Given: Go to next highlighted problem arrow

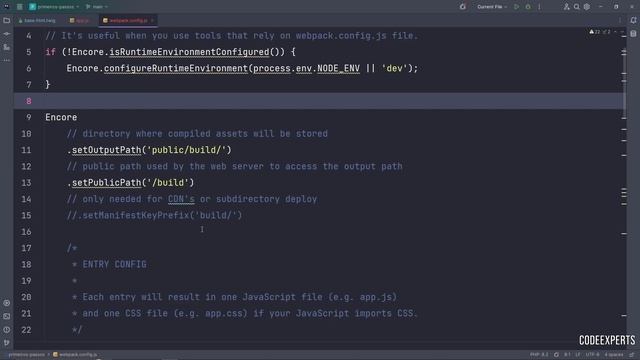Looking at the screenshot, I should tap(622, 31).
